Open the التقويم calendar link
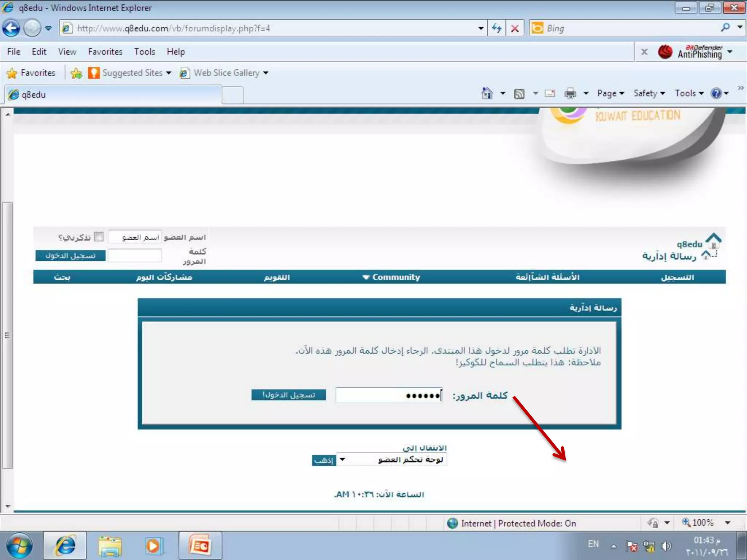The height and width of the screenshot is (560, 747). [277, 277]
